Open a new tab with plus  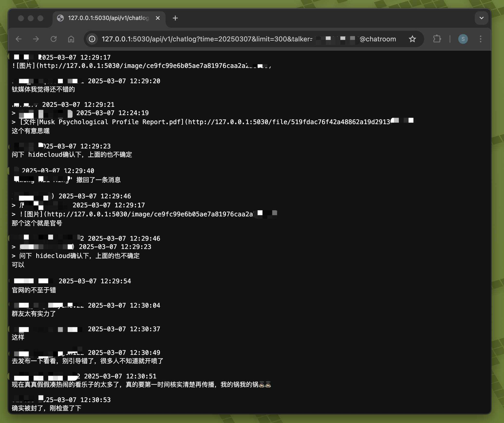point(175,18)
